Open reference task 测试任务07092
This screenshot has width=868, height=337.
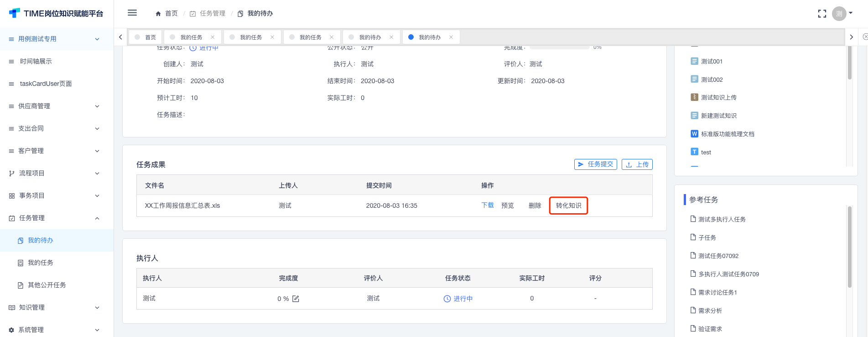[718, 256]
